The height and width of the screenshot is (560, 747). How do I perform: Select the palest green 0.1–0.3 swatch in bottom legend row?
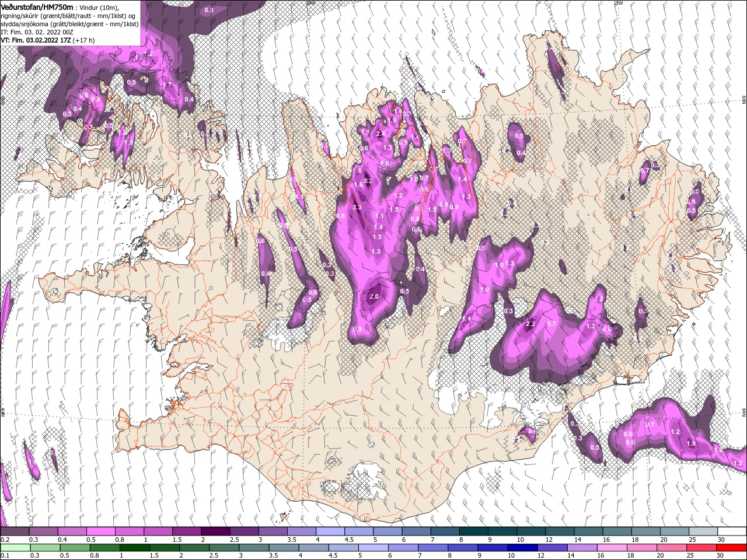15,548
